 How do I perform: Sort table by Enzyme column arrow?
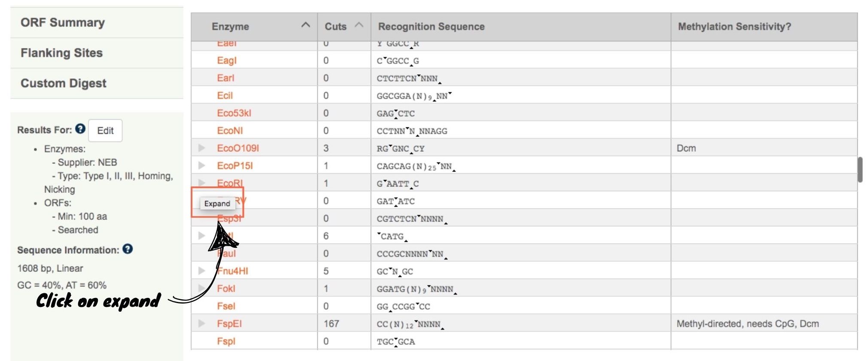click(x=306, y=25)
